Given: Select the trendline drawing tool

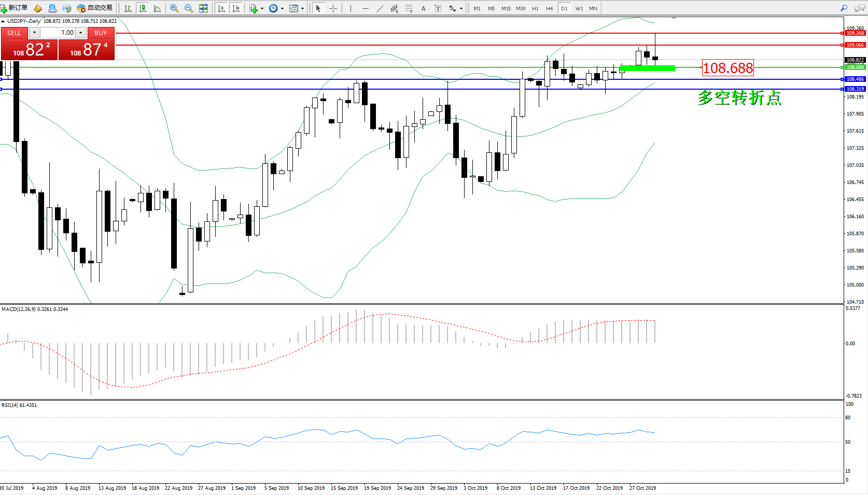Looking at the screenshot, I should 380,8.
